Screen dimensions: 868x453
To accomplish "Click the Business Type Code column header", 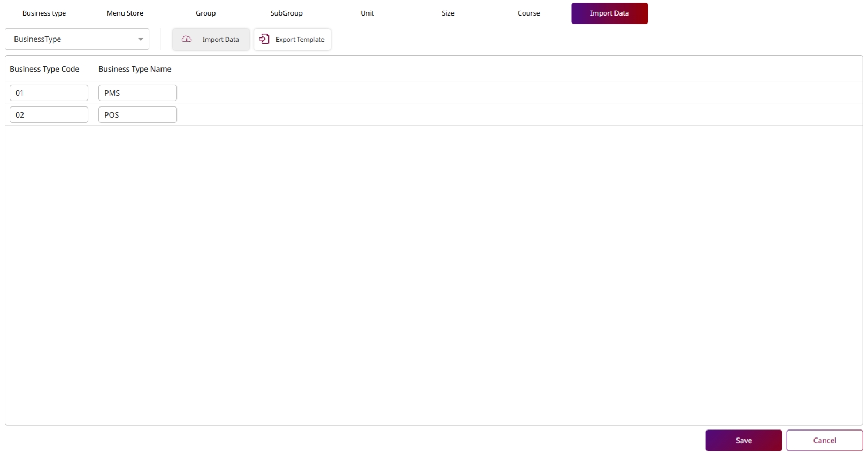I will click(44, 69).
